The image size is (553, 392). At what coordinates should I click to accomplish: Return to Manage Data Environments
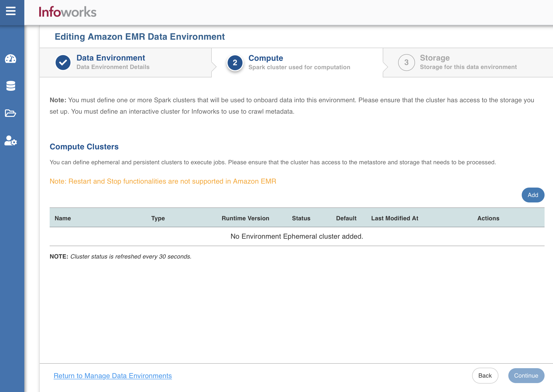[x=113, y=376]
